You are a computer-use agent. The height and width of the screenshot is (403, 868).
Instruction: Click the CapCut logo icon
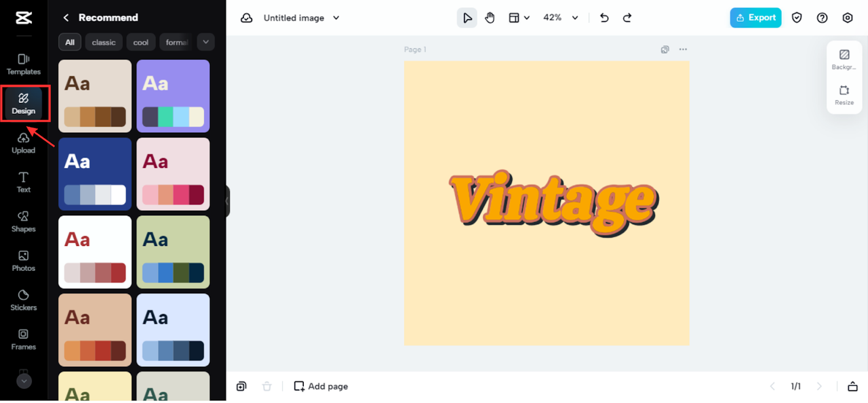tap(23, 18)
